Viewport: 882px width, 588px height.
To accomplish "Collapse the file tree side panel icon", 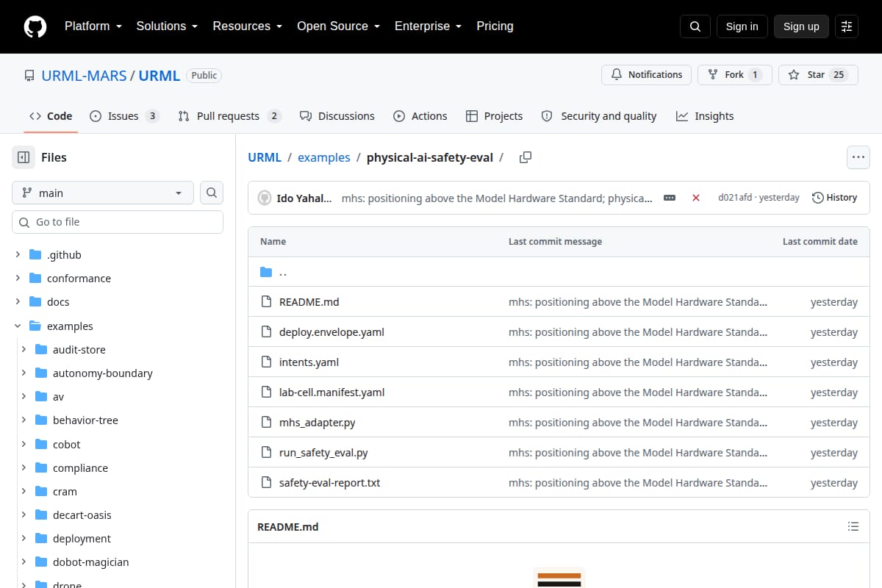I will pyautogui.click(x=24, y=157).
